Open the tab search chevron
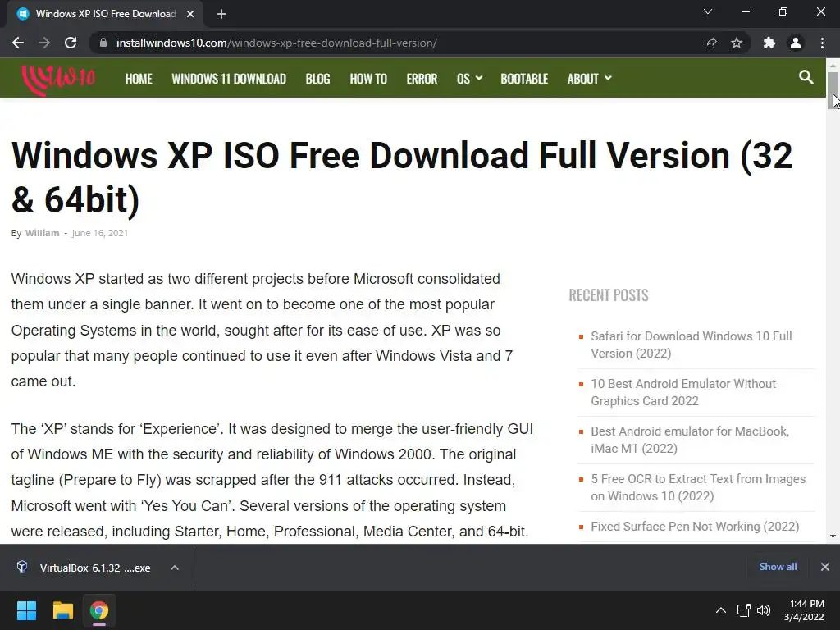This screenshot has width=840, height=630. (708, 11)
